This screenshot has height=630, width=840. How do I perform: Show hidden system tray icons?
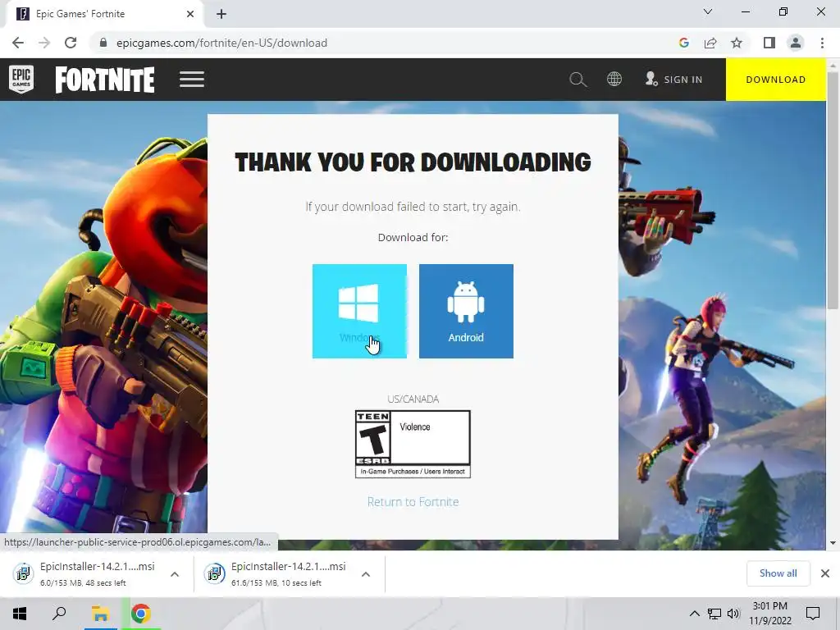click(694, 614)
